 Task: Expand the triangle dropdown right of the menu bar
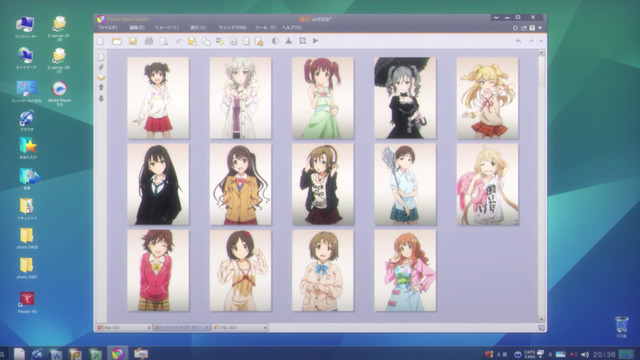[x=540, y=28]
